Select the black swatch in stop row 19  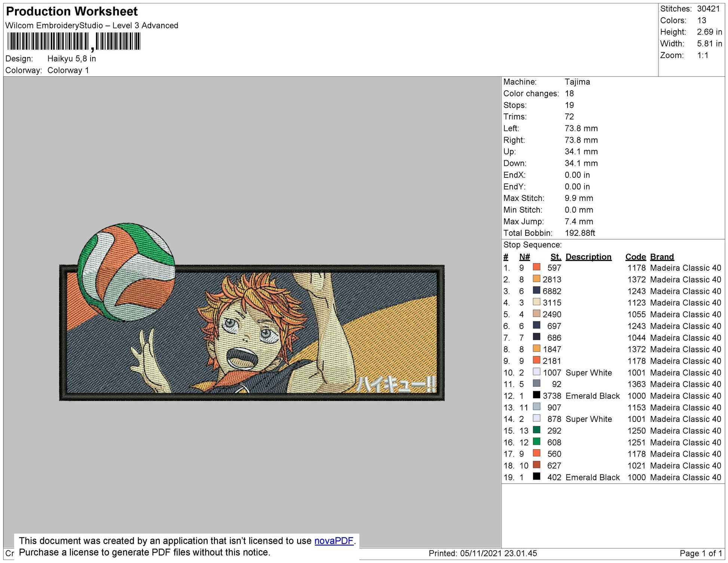point(536,476)
